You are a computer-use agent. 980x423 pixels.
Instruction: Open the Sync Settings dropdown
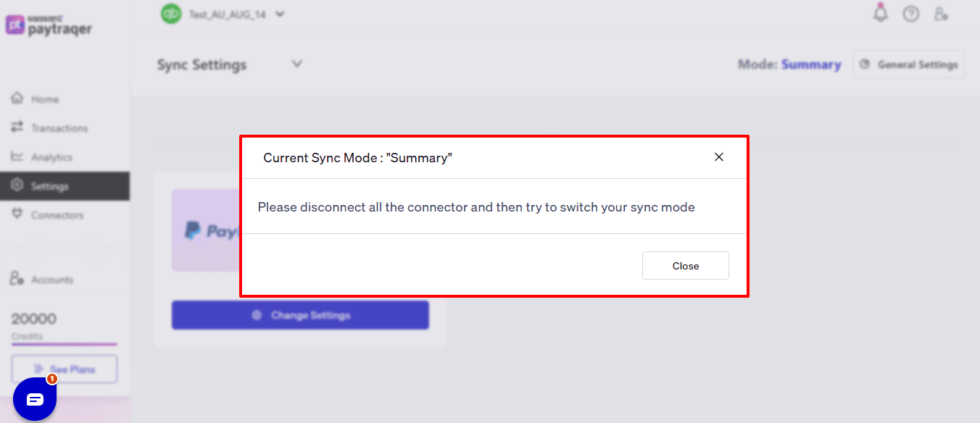[x=296, y=64]
